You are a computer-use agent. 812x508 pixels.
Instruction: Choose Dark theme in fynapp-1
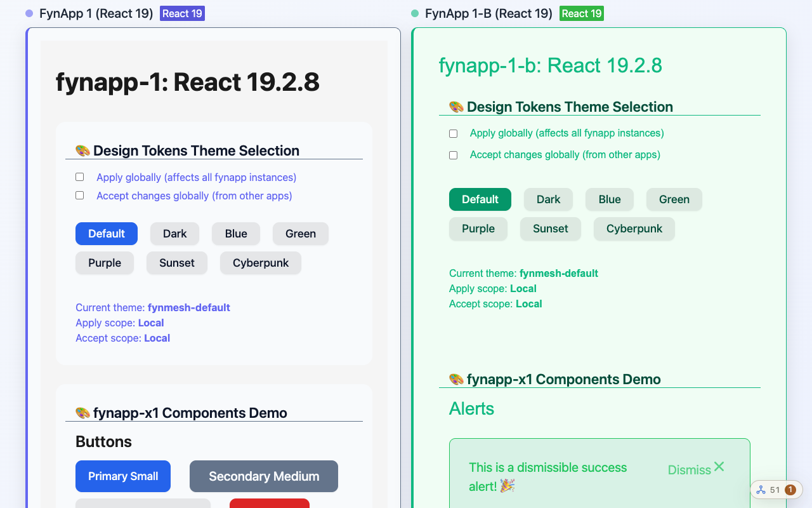click(174, 234)
